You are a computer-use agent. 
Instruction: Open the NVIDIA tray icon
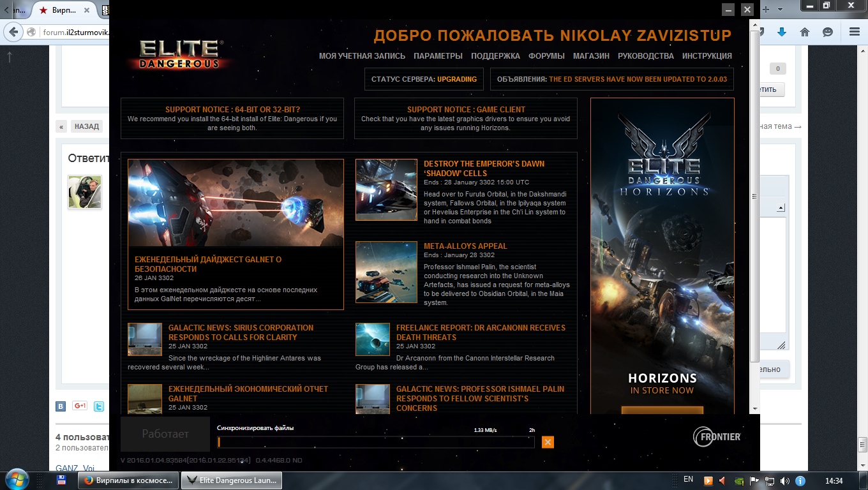[x=739, y=480]
